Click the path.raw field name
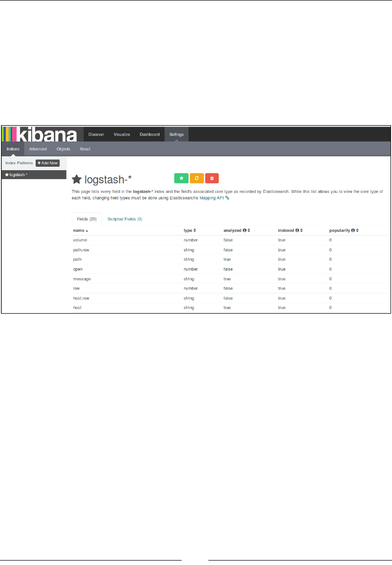Viewport: 392px width, 565px height. pos(81,250)
